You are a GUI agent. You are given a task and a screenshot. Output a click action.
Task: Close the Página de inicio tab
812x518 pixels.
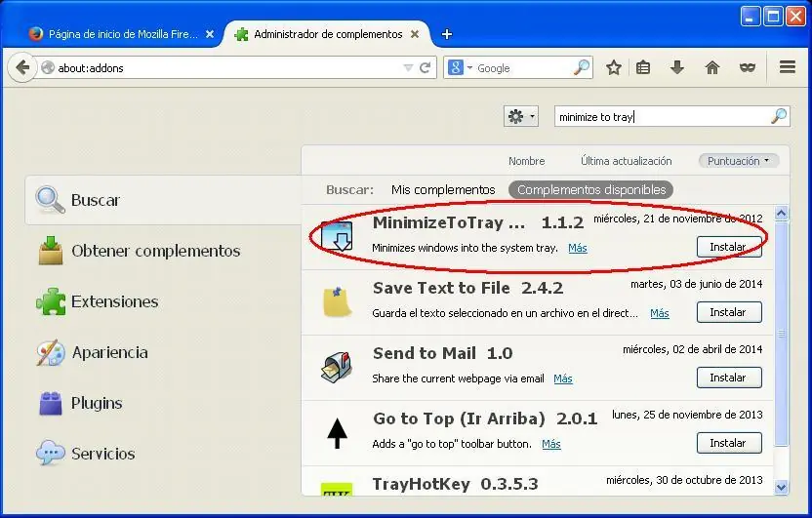[x=210, y=34]
